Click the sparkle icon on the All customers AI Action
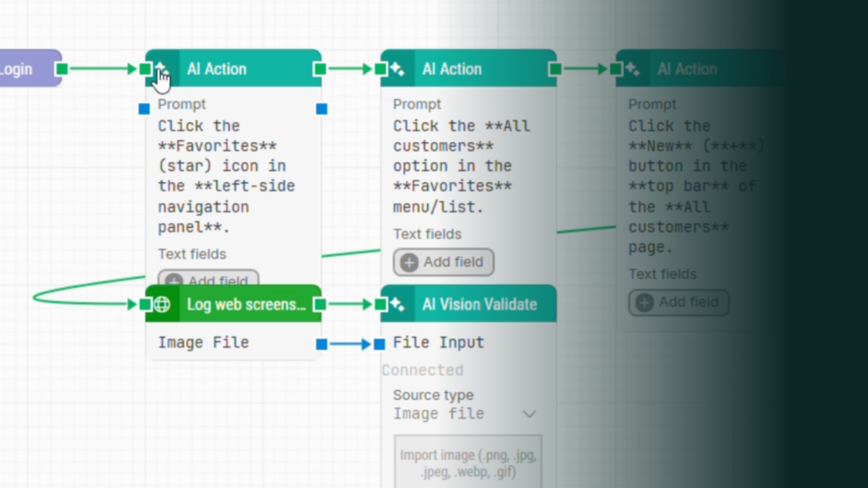The image size is (868, 488). [398, 69]
